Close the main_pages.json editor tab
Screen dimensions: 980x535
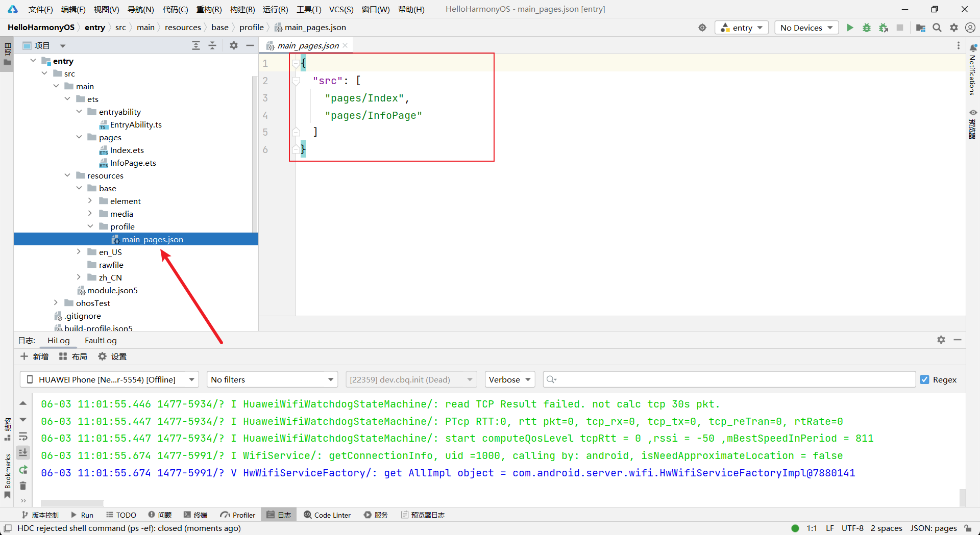[x=346, y=45]
